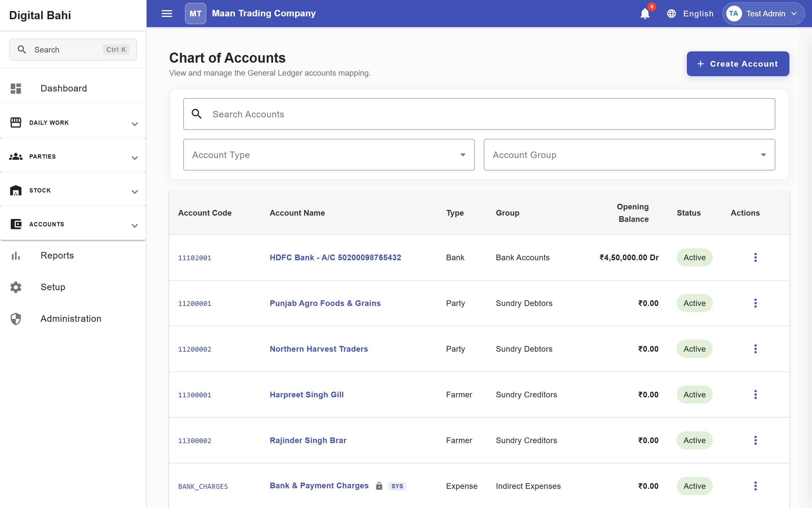Click the Parties people icon
The image size is (812, 508).
(16, 157)
